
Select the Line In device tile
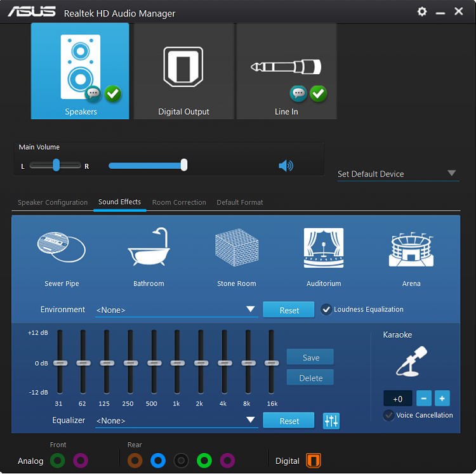(286, 71)
